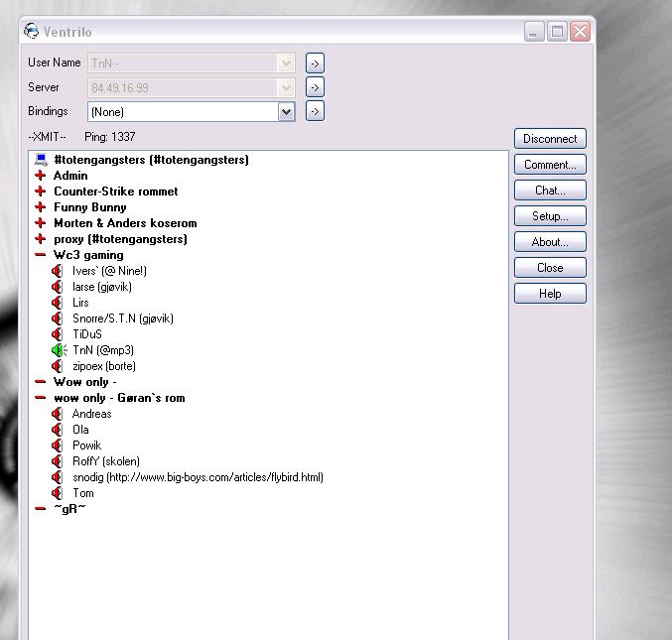
Task: Select user larse (gjøvik)
Action: point(102,287)
